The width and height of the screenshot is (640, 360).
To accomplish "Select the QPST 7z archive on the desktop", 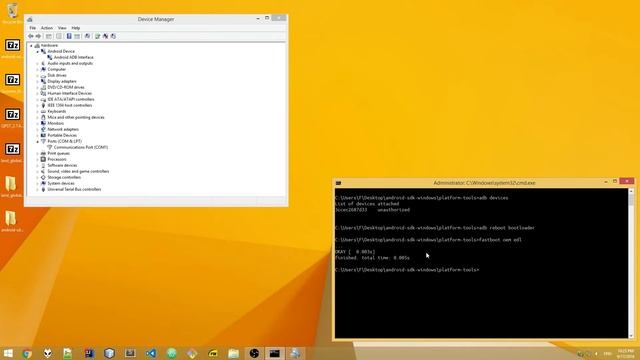I will coord(12,118).
